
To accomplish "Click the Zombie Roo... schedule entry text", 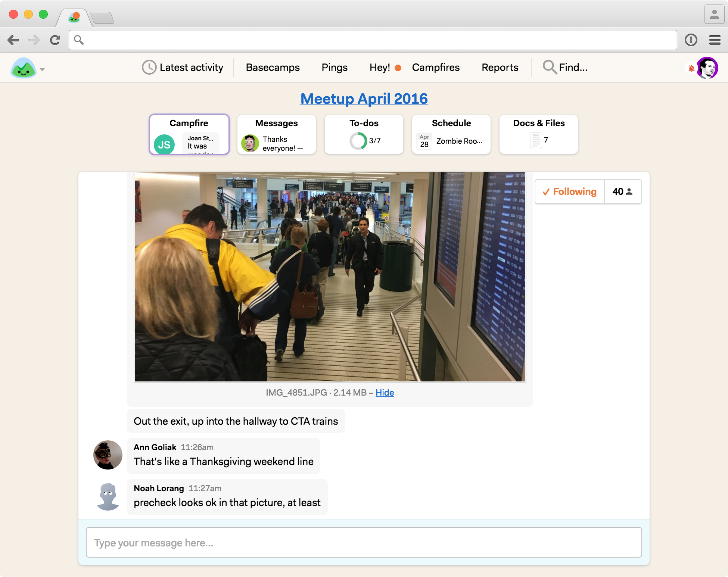I will (460, 141).
